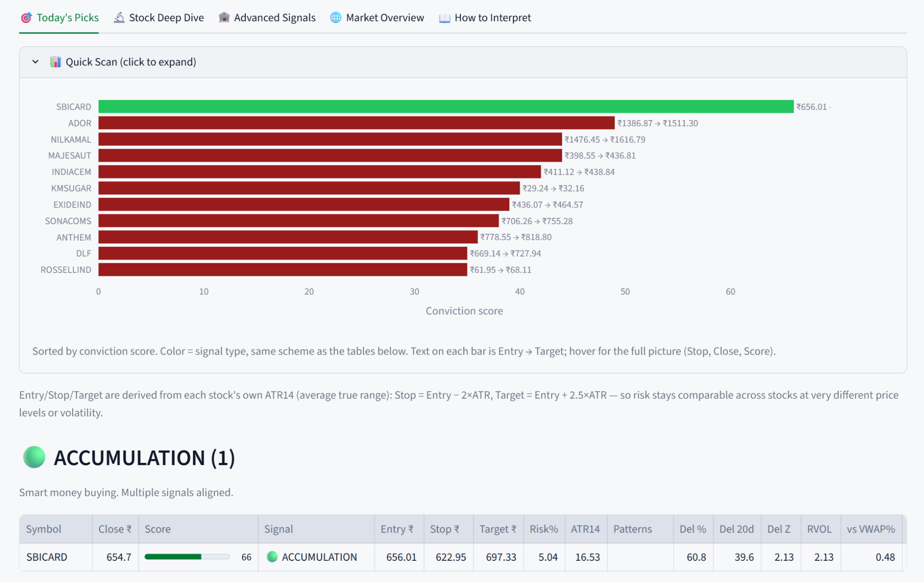The height and width of the screenshot is (582, 924).
Task: Select the INDIACEM bar in the chart
Action: (x=319, y=172)
